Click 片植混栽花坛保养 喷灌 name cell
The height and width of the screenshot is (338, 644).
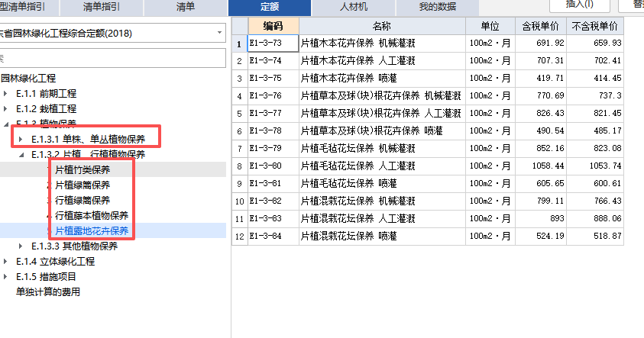[382, 237]
